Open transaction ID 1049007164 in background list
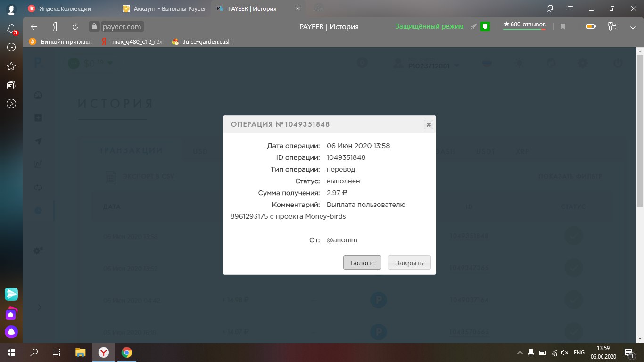Screen dimensions: 644x362 [x=469, y=299]
